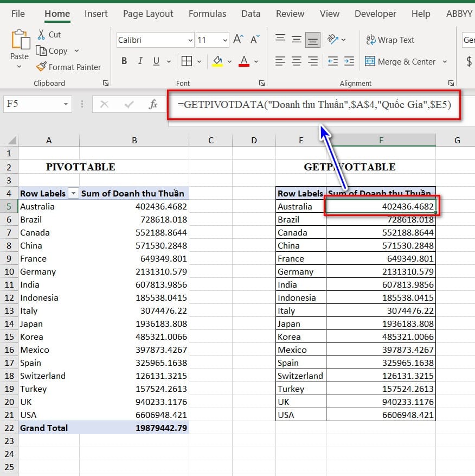Click Merge & Center

point(400,62)
